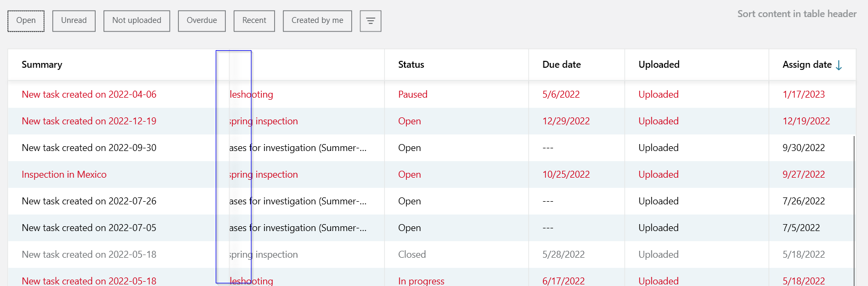Sort by the Due date column
This screenshot has height=286, width=868.
click(x=562, y=65)
